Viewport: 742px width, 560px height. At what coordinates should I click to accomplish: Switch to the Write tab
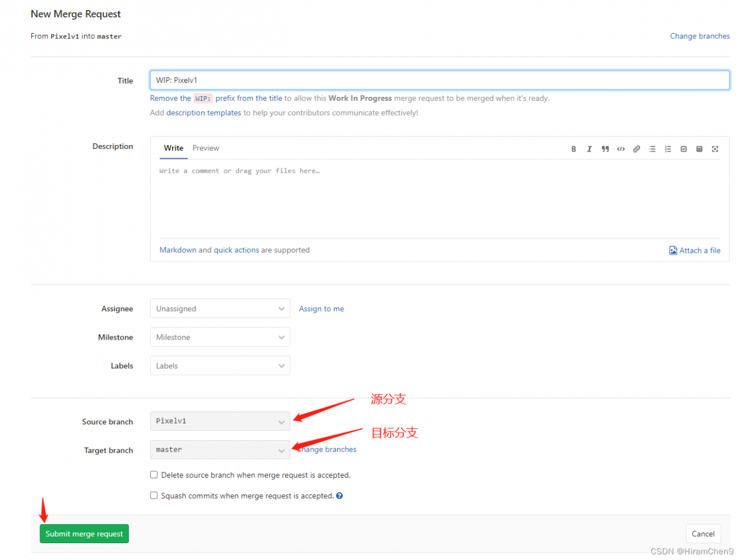coord(173,148)
